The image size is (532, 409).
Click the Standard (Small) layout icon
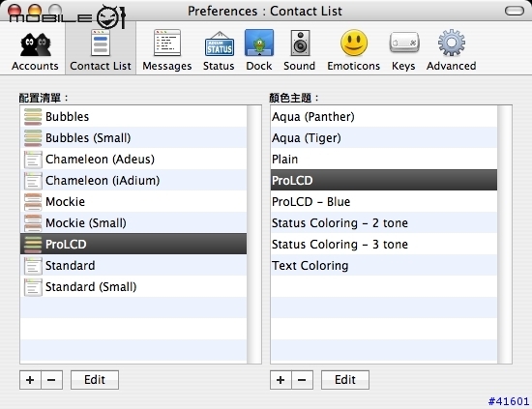pos(33,287)
